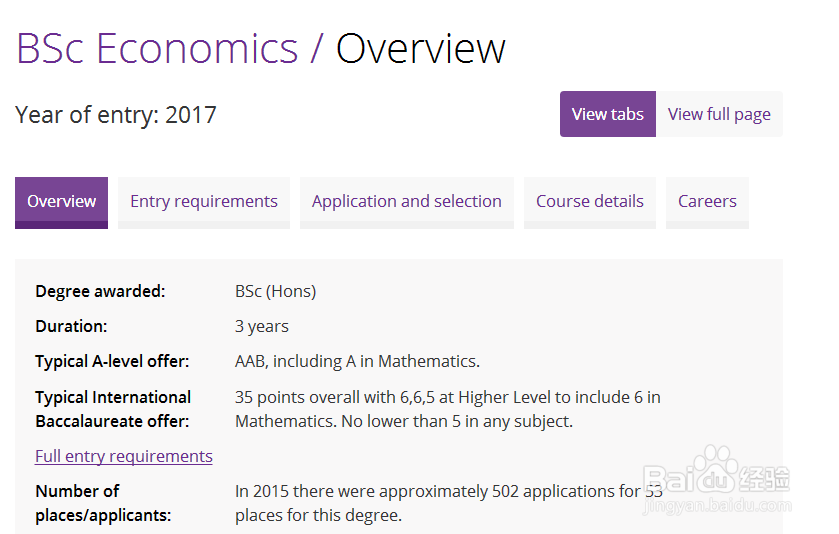Click the International Baccalaureate offer label
This screenshot has height=534, width=839.
(x=113, y=409)
